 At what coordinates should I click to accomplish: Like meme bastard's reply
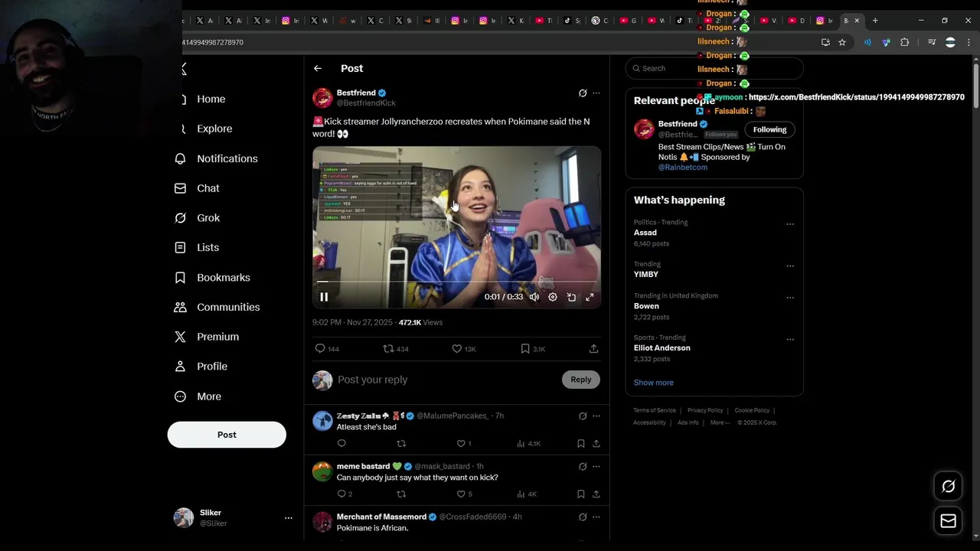click(461, 494)
